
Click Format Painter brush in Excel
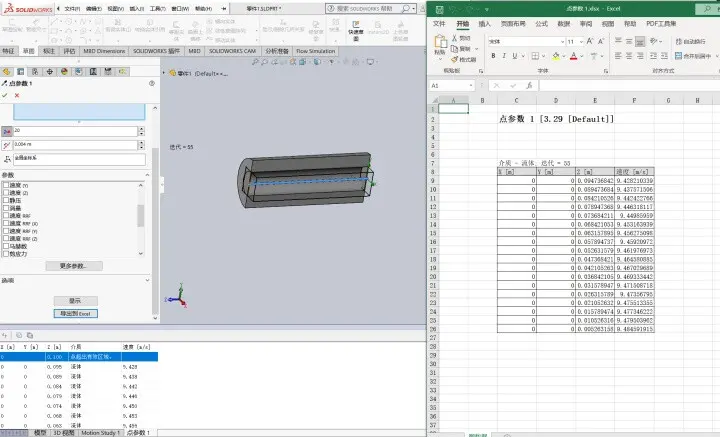pyautogui.click(x=455, y=59)
